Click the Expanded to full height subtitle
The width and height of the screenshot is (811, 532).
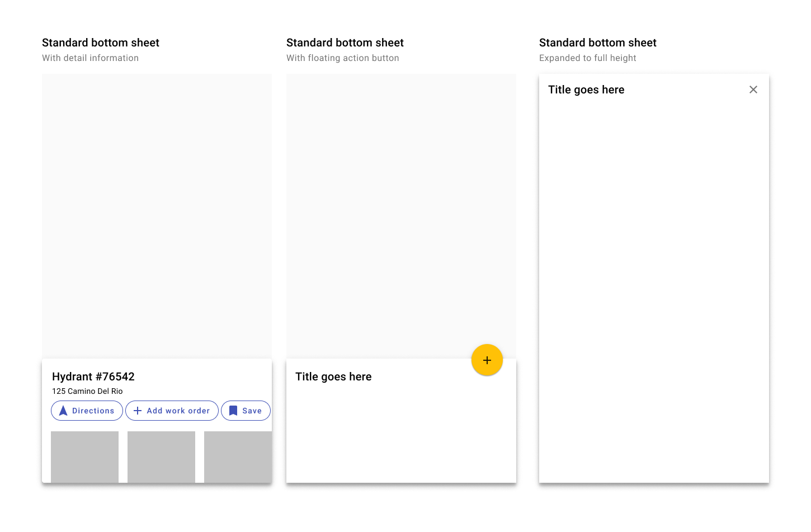tap(588, 58)
